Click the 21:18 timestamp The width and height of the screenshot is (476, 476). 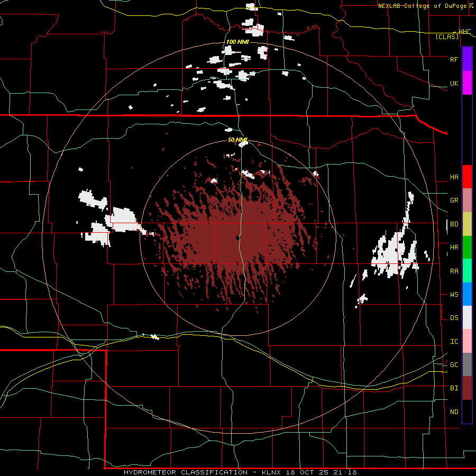[346, 472]
